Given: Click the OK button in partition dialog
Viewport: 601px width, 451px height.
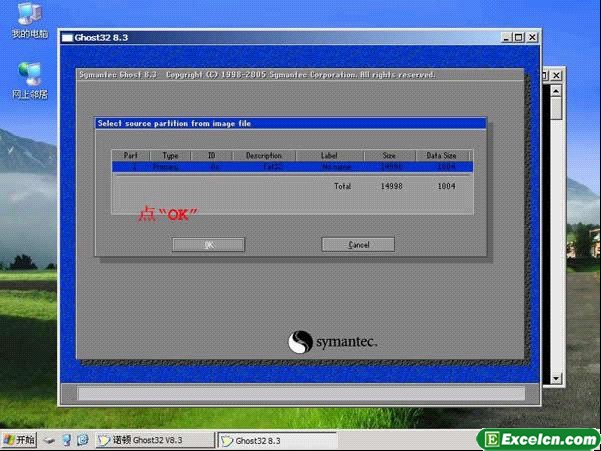Looking at the screenshot, I should click(x=208, y=244).
